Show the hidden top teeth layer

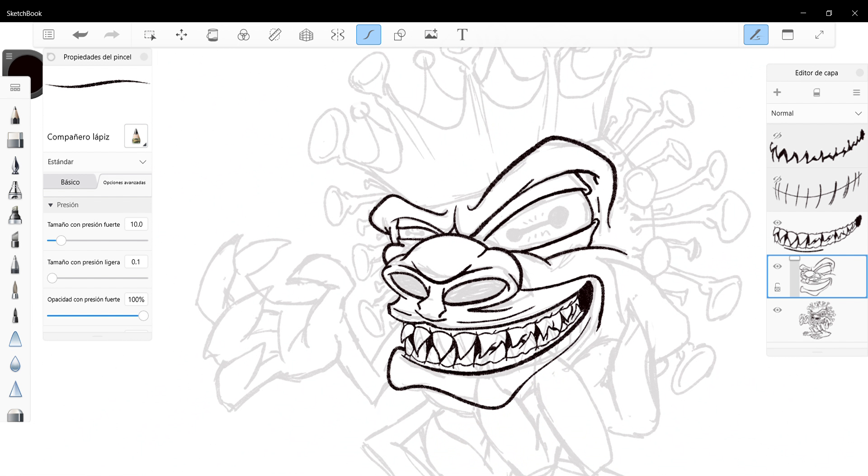[777, 135]
